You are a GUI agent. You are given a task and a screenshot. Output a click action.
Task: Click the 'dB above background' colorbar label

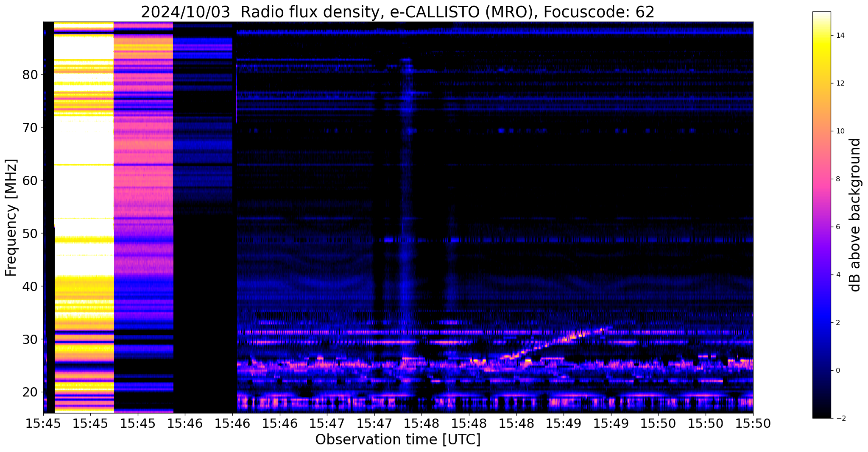click(855, 215)
